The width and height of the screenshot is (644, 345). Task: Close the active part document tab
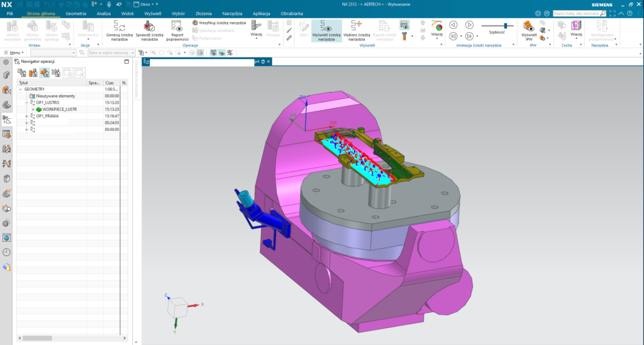268,62
